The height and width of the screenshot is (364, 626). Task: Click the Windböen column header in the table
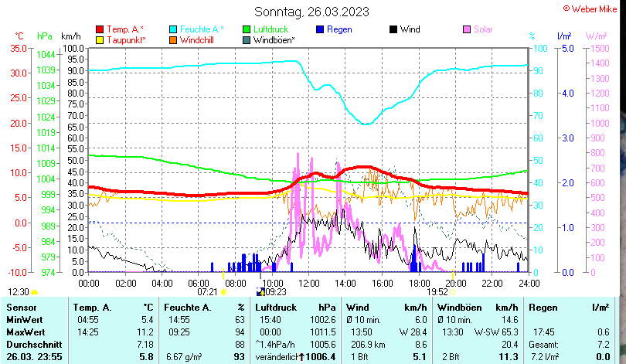[460, 308]
